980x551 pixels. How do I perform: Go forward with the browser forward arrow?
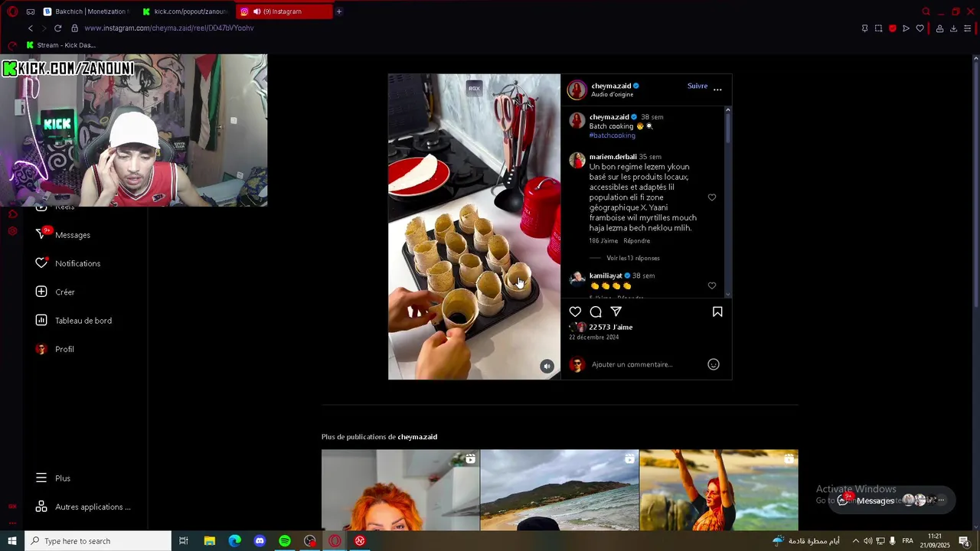[x=44, y=28]
